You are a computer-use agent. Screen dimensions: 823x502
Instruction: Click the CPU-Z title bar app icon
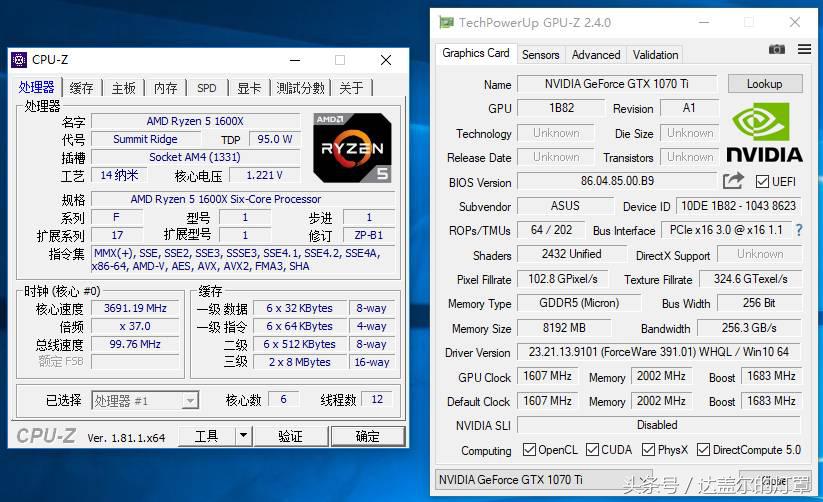pyautogui.click(x=19, y=60)
